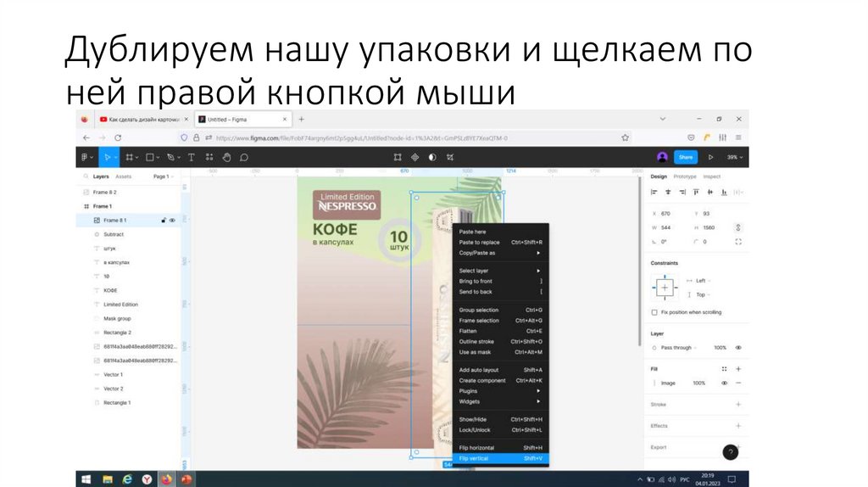Toggle visibility of the Image fill
The width and height of the screenshot is (868, 487).
724,383
